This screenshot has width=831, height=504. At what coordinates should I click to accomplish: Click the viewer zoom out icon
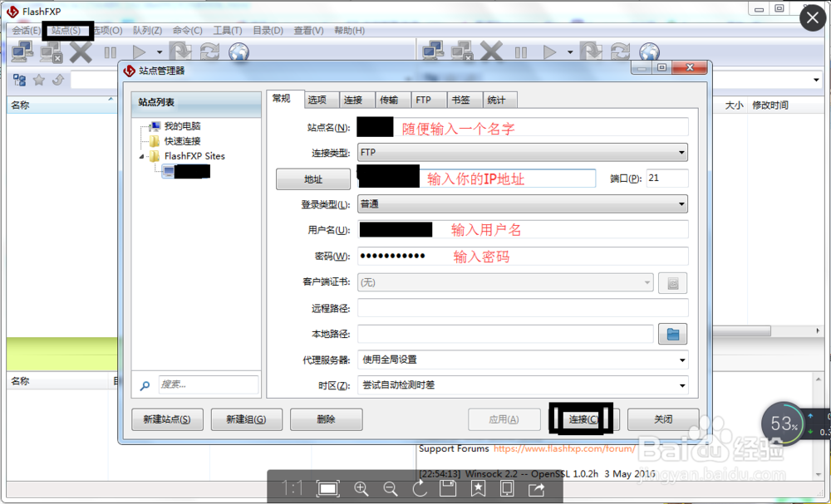coord(391,489)
